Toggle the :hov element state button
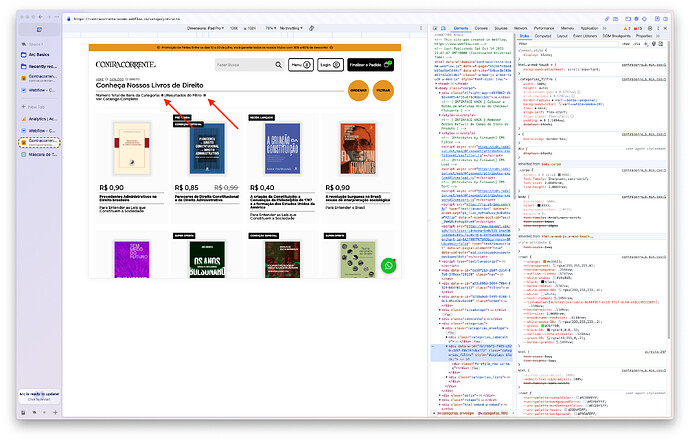 click(x=626, y=44)
